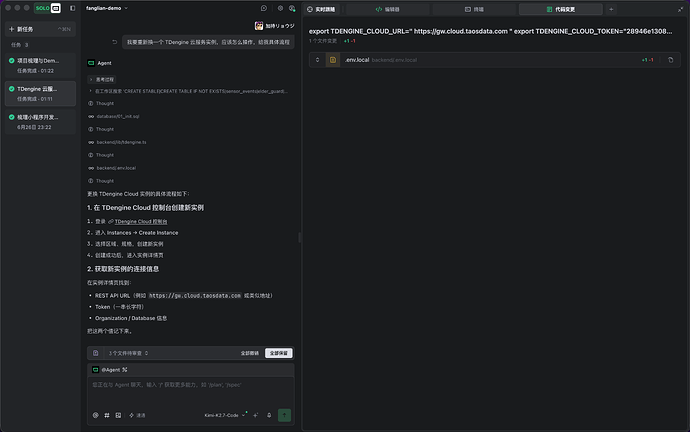Create a new task with 新任务 button
The height and width of the screenshot is (432, 690).
(40, 29)
